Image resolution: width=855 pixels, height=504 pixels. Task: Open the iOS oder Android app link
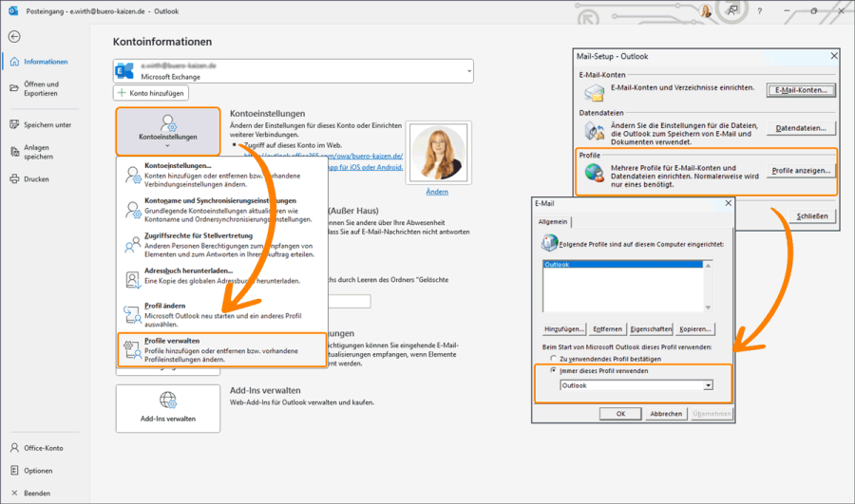pos(367,167)
